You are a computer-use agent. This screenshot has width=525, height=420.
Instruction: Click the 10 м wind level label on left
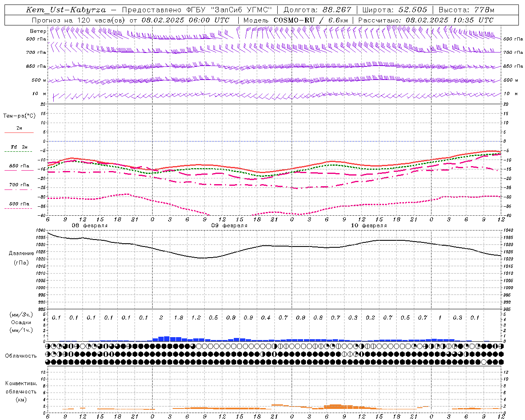click(x=39, y=94)
